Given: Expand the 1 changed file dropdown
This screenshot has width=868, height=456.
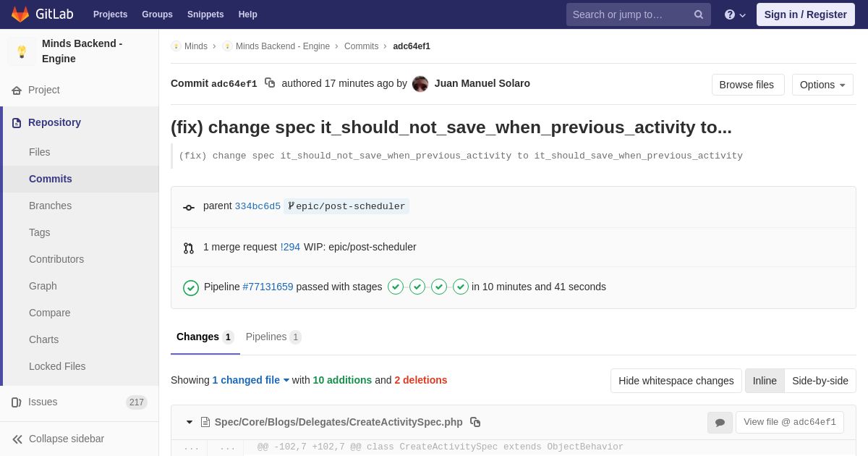Looking at the screenshot, I should point(251,380).
